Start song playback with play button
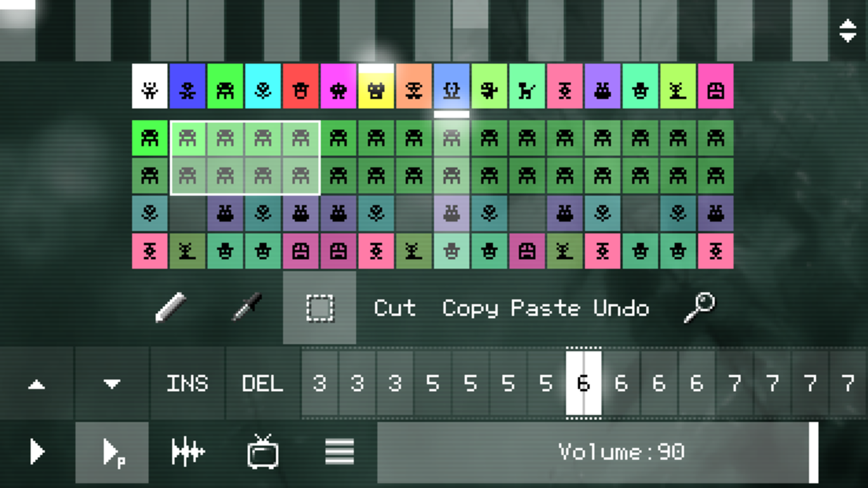 pos(37,452)
